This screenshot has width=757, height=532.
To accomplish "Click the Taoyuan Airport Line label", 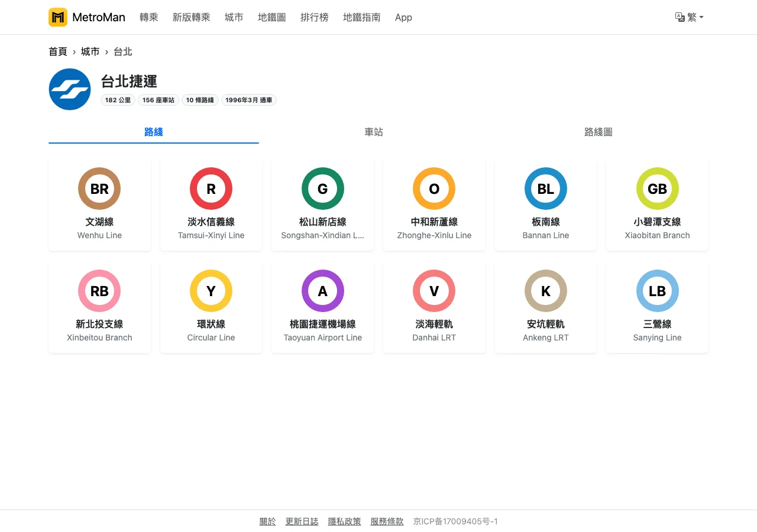I will (323, 338).
